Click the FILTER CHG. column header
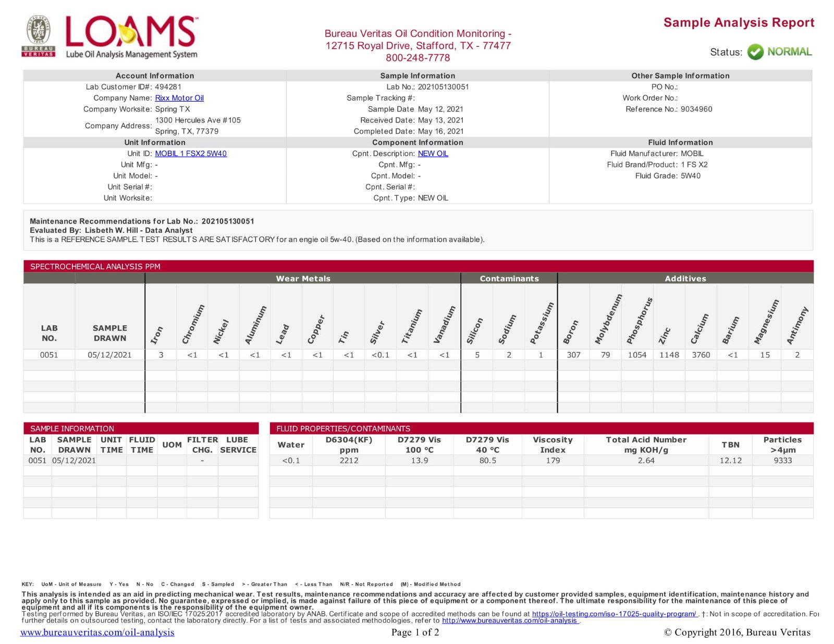 click(x=202, y=445)
